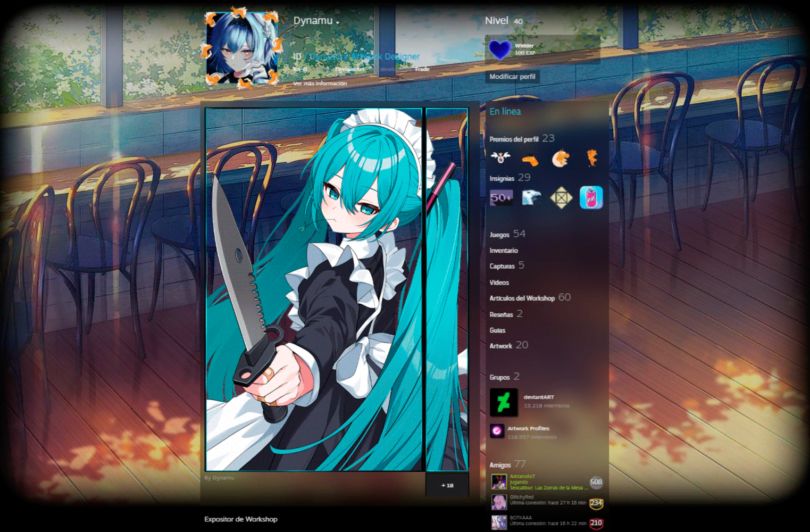Click the deviantART group logo

pyautogui.click(x=503, y=402)
